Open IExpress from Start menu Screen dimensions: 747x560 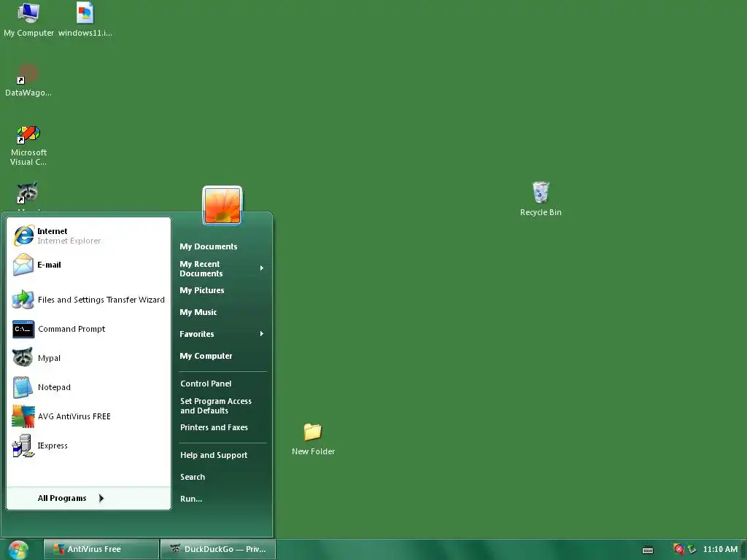(x=88, y=446)
